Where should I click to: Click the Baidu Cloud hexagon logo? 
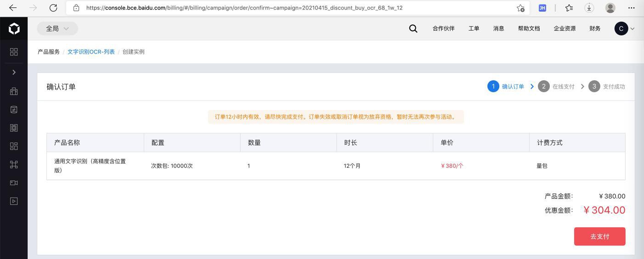coord(14,28)
